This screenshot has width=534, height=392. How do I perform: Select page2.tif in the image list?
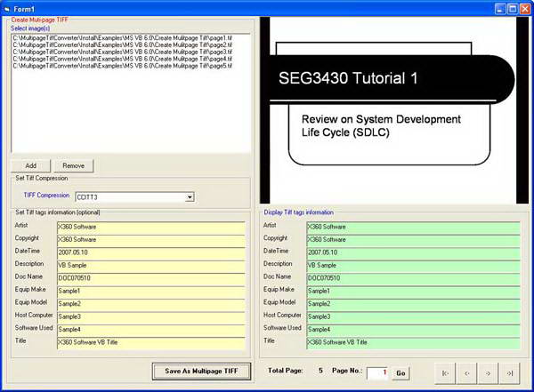tap(122, 44)
